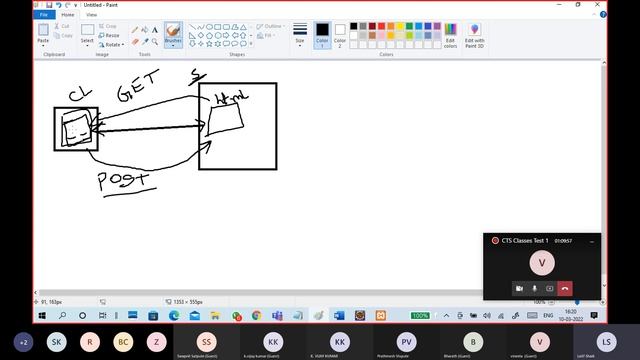Click the Save icon in title bar
The width and height of the screenshot is (640, 360).
point(49,5)
